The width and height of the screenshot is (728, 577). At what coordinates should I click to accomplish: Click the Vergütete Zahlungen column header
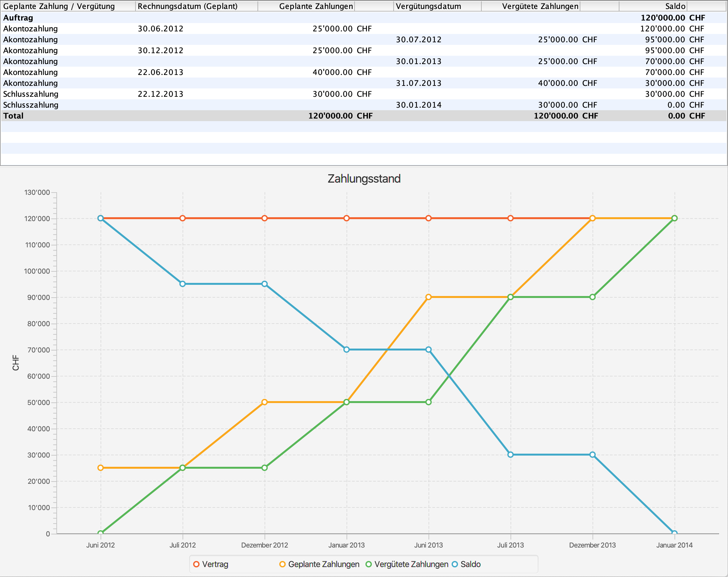pos(531,6)
